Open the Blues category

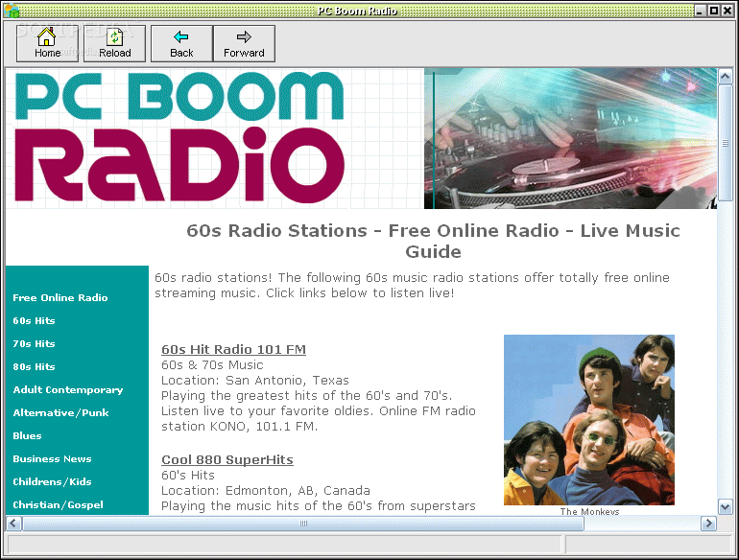tap(27, 436)
